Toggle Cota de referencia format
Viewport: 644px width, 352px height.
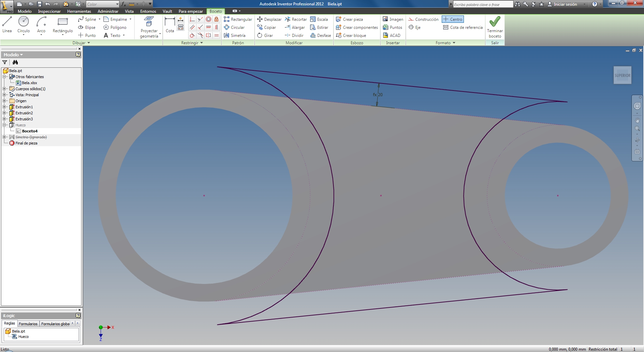463,27
